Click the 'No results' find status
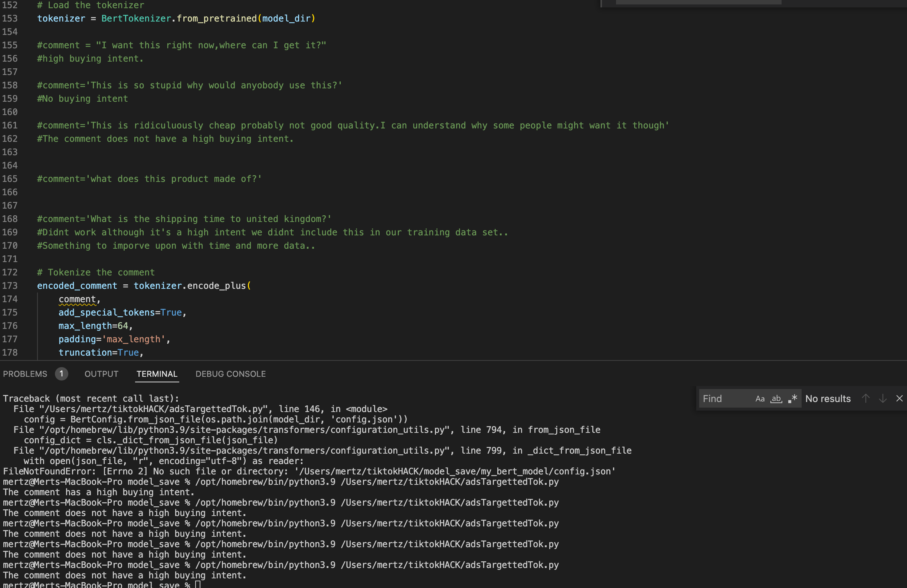 tap(828, 399)
